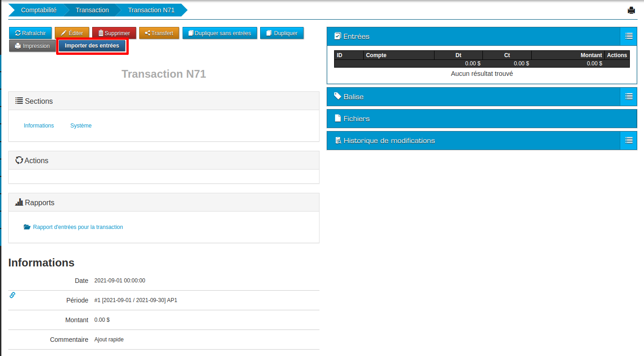Click the Transfert share button
This screenshot has height=356, width=644.
coord(159,33)
